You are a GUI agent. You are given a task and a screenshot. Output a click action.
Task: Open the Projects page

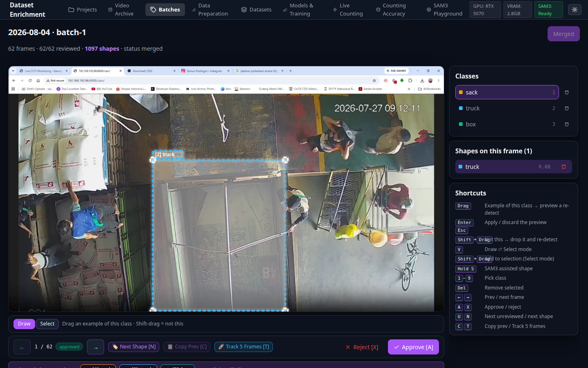[x=82, y=9]
